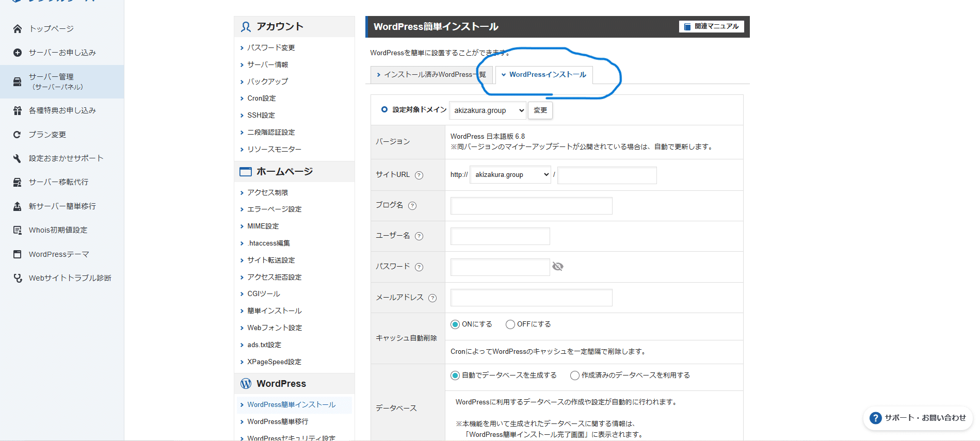980x441 pixels.
Task: Click the window icon beside WordPressテーマ
Action: click(18, 254)
